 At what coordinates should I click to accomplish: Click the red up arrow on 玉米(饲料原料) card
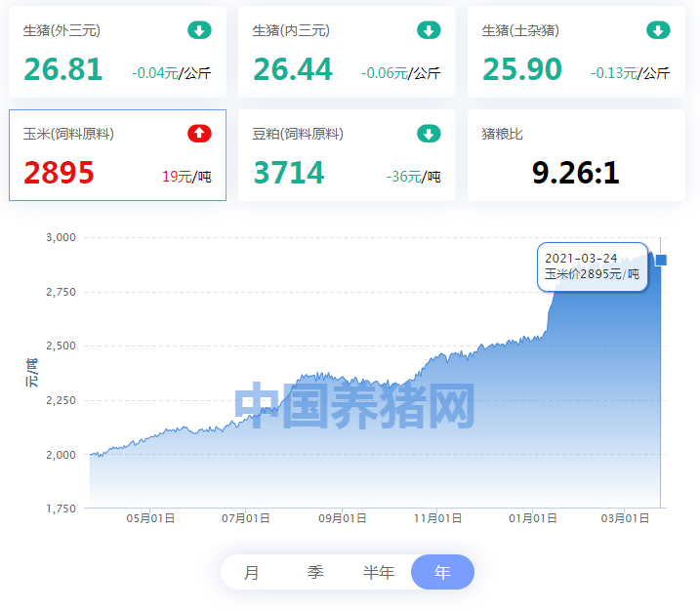(199, 134)
